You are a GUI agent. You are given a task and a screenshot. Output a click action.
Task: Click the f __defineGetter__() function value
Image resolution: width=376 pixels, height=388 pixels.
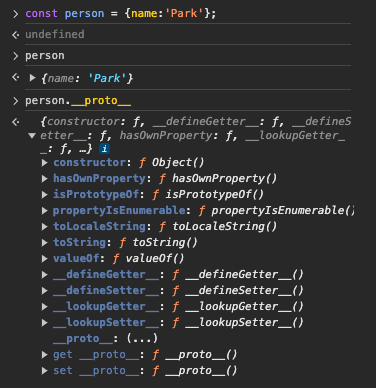pos(238,275)
